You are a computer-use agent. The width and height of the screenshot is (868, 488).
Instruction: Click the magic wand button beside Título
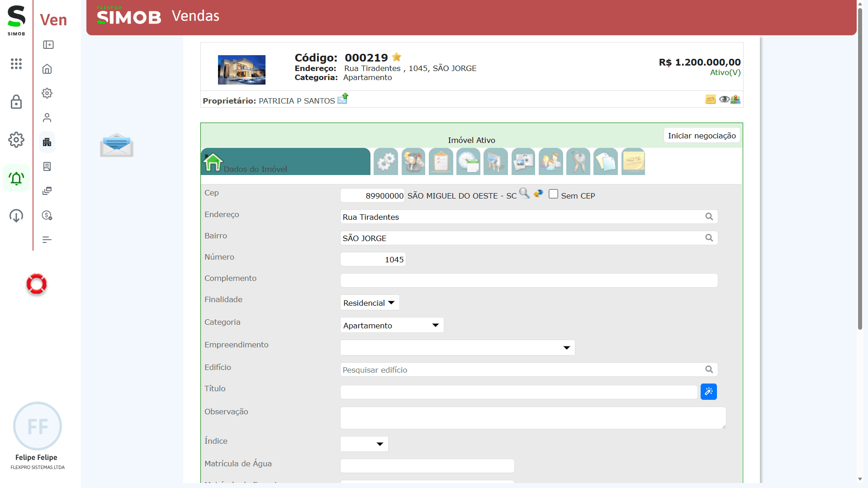pyautogui.click(x=708, y=392)
